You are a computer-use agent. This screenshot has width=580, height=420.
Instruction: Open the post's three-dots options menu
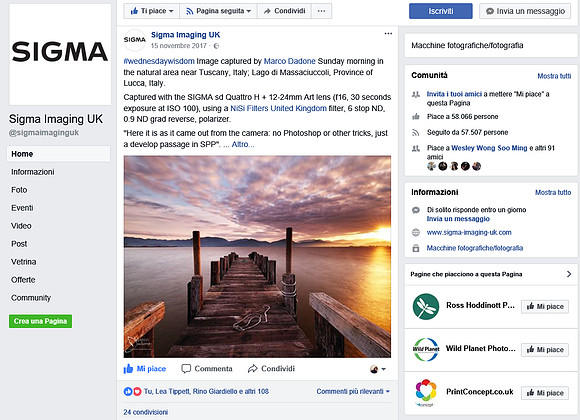click(388, 34)
